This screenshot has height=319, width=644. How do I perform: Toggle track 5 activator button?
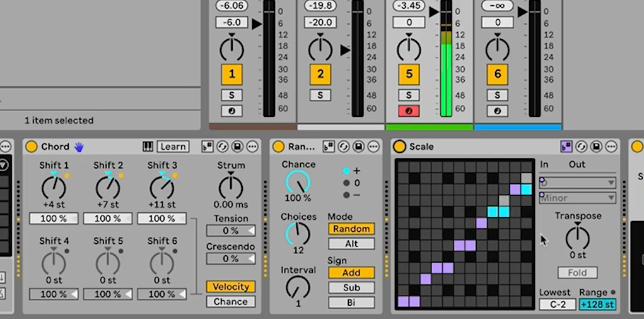pyautogui.click(x=409, y=75)
